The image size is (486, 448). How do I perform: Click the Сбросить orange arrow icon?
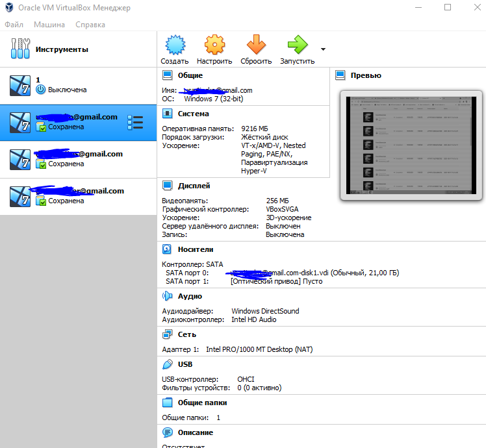click(256, 45)
